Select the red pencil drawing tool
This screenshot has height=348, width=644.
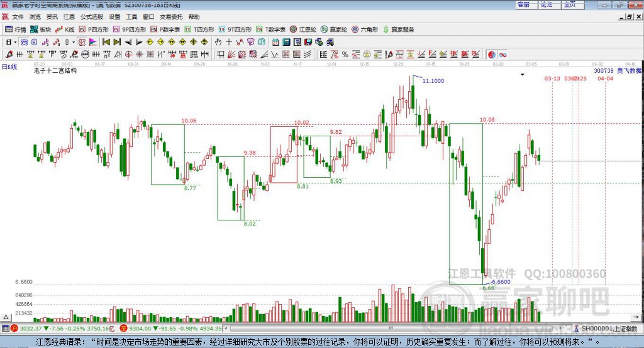9,55
